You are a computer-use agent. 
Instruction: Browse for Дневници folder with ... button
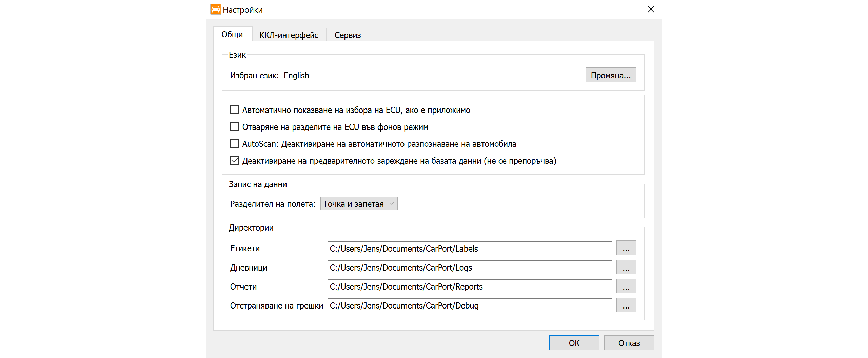click(x=626, y=267)
